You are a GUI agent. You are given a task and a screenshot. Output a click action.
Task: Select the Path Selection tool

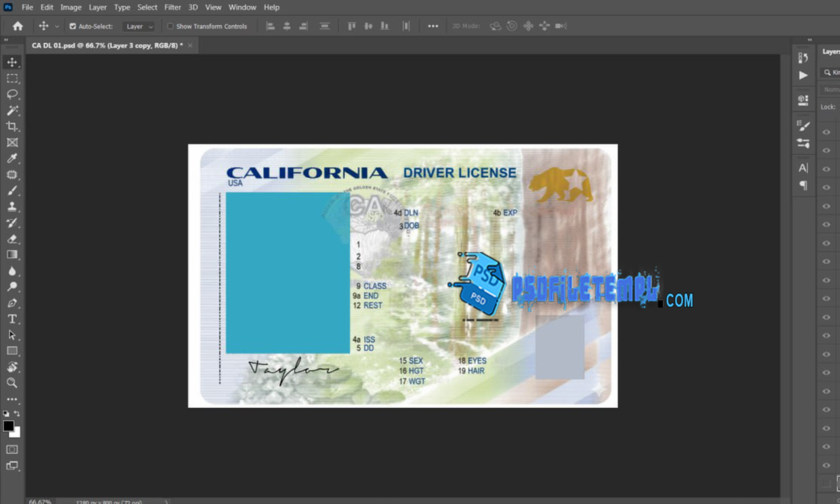click(x=12, y=335)
